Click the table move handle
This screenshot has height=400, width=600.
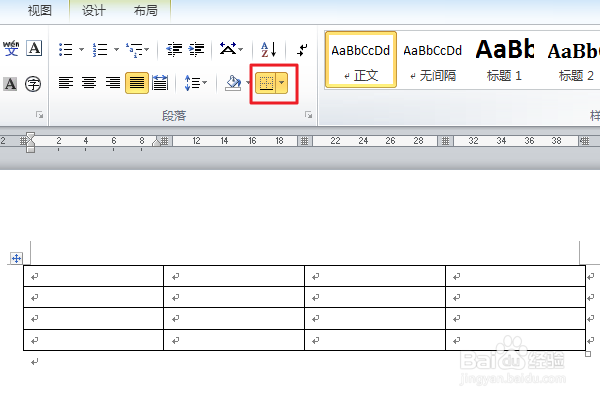click(x=16, y=258)
